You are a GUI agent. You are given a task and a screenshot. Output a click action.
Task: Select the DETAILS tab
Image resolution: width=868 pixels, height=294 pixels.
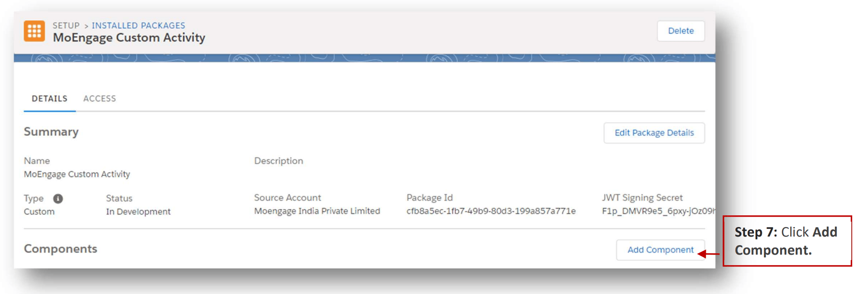click(49, 99)
